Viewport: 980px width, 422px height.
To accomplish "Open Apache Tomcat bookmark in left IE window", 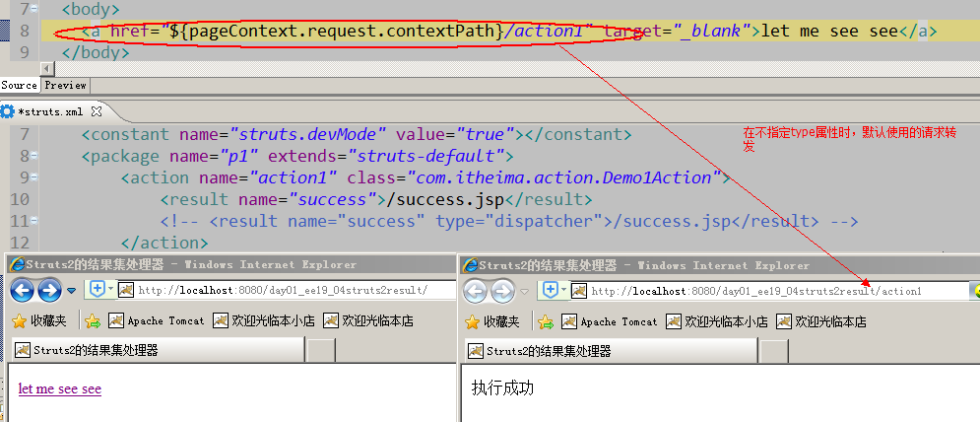I will (x=157, y=321).
